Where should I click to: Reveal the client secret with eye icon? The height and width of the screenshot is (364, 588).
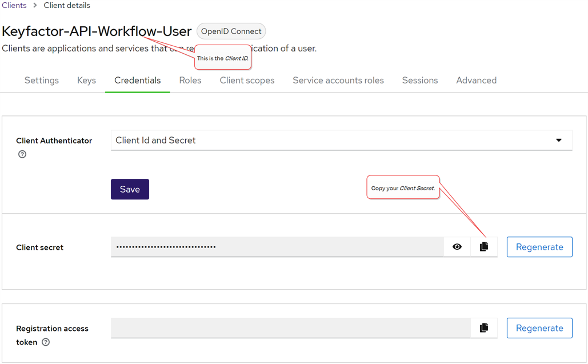(457, 247)
